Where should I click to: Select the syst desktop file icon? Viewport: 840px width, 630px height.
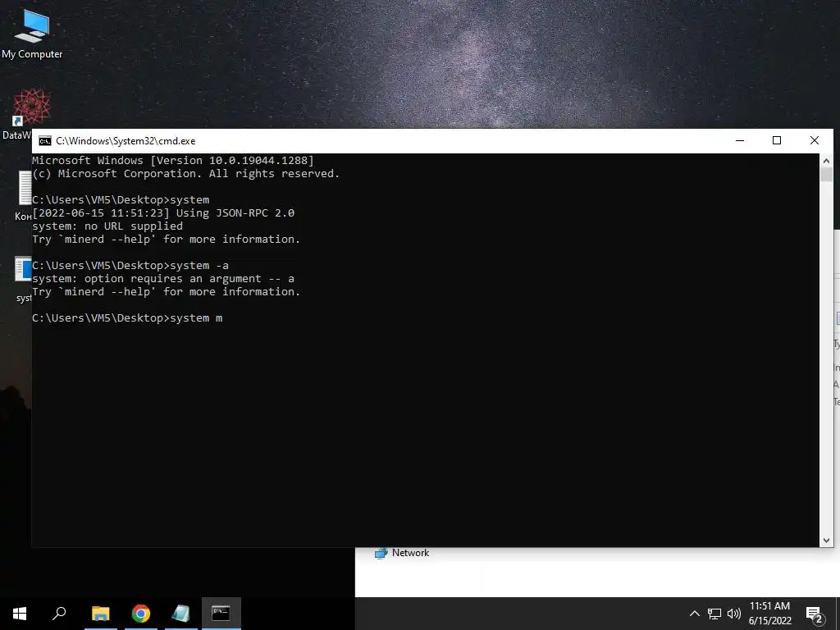(x=24, y=279)
